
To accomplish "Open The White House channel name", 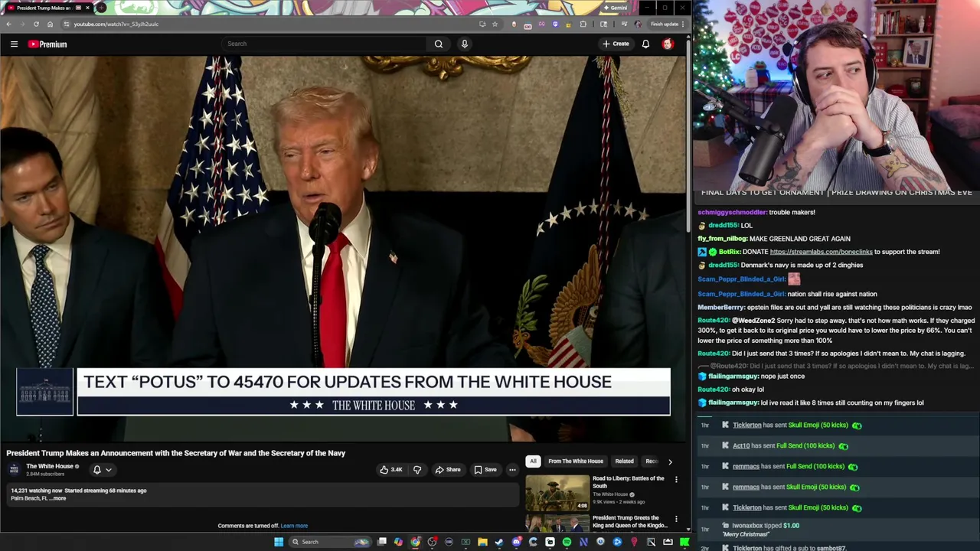I will pos(50,466).
